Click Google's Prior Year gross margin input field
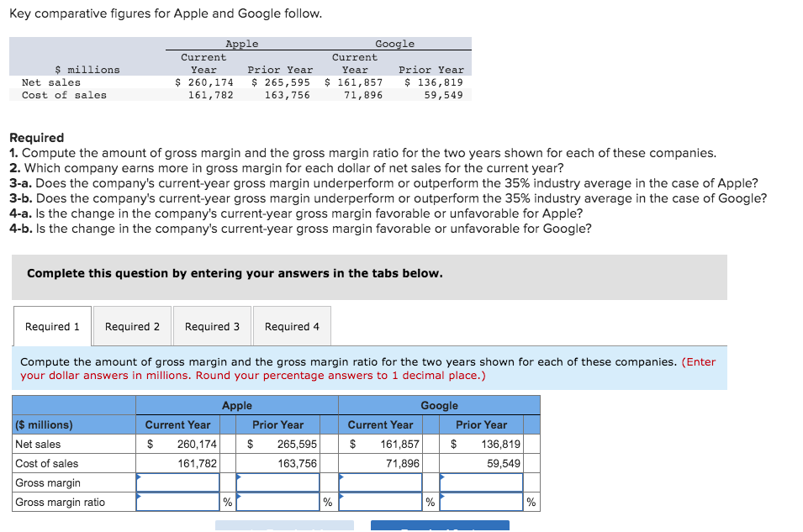The image size is (803, 532). click(x=481, y=482)
